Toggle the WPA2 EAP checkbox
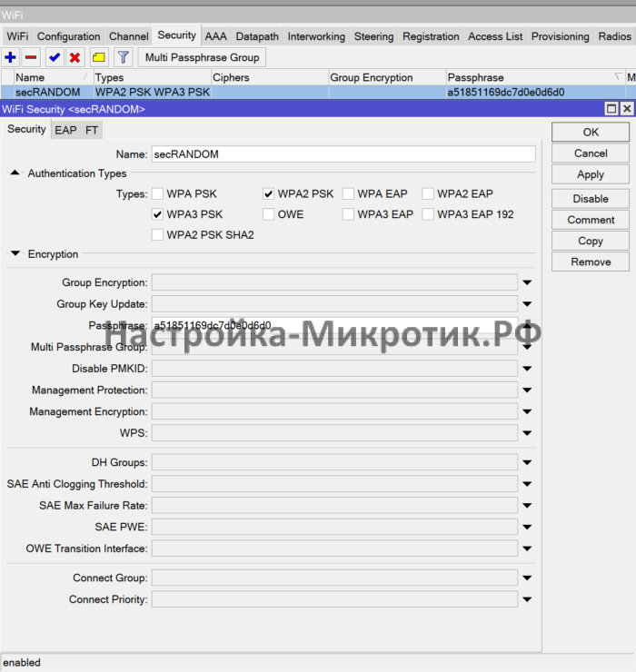Image resolution: width=636 pixels, height=672 pixels. click(x=428, y=193)
